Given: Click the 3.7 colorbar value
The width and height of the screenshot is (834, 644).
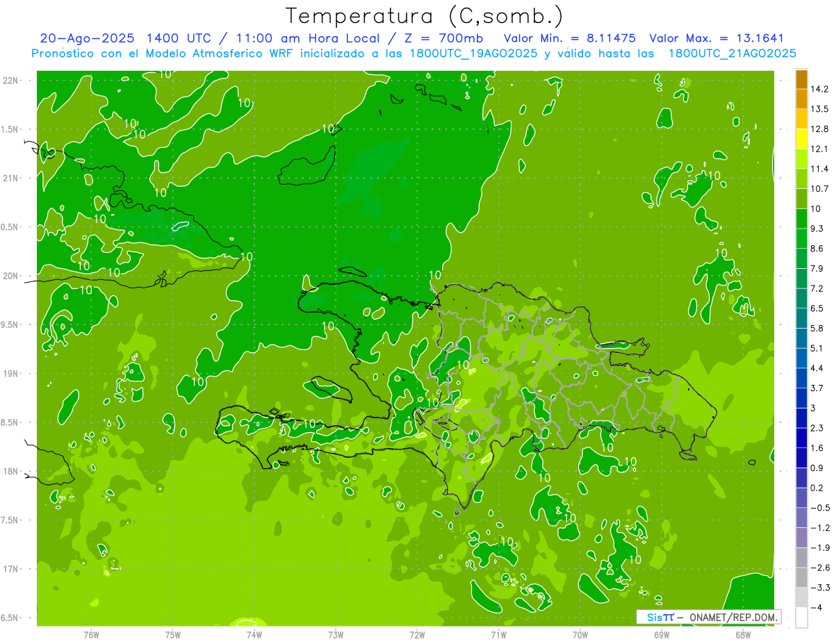Looking at the screenshot, I should pyautogui.click(x=817, y=388).
